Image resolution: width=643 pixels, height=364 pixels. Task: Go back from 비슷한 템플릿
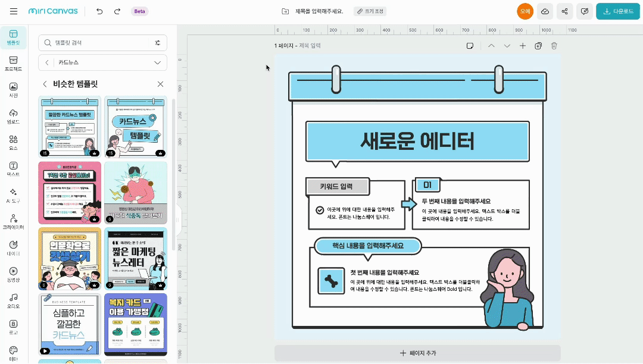[45, 84]
